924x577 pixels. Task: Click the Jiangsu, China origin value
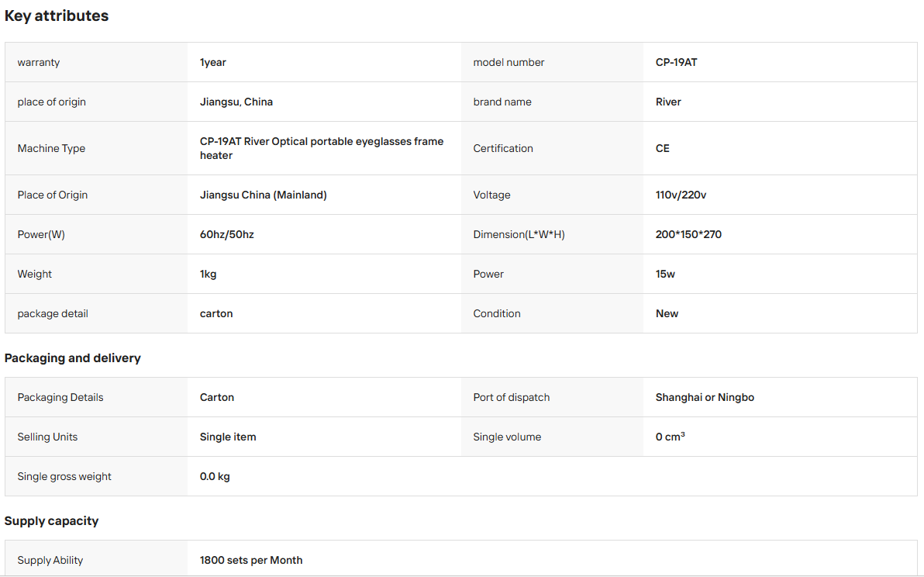[x=236, y=102]
